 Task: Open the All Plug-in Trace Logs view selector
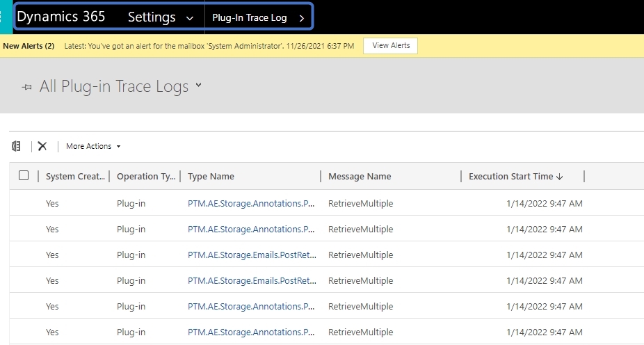point(198,85)
